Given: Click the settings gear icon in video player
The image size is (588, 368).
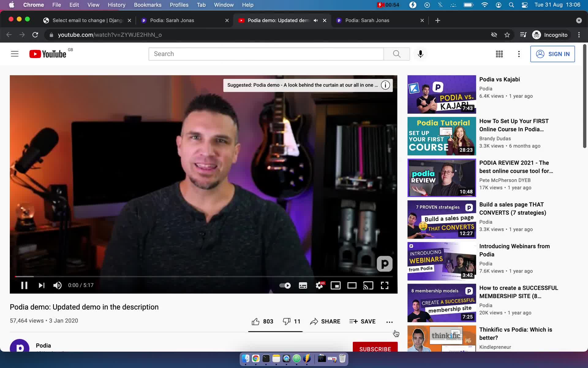Looking at the screenshot, I should click(x=320, y=285).
